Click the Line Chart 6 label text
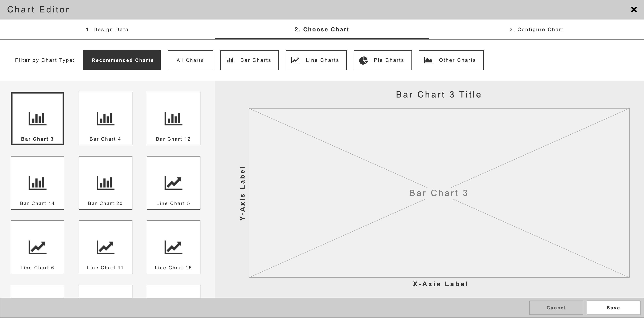 click(38, 268)
